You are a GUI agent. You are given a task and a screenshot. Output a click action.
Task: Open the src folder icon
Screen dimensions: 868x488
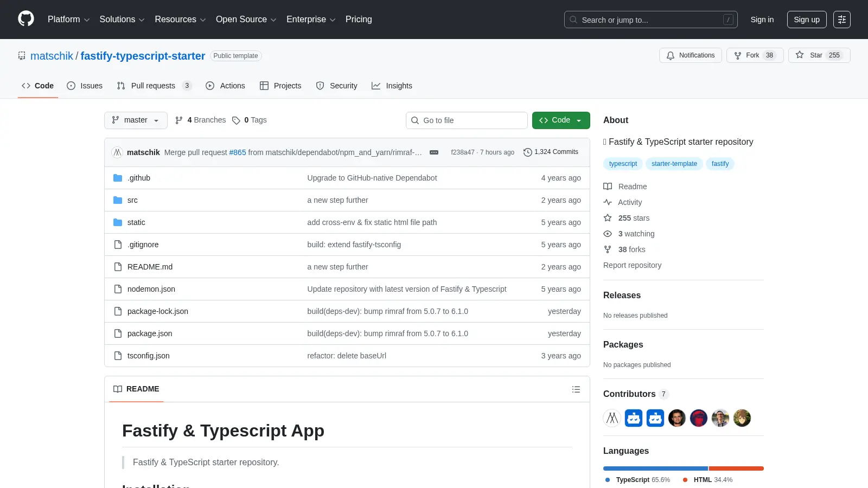tap(118, 200)
